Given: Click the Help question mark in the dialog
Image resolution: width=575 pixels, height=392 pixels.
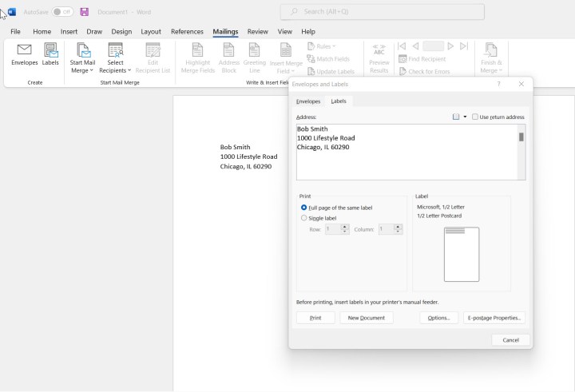Looking at the screenshot, I should pyautogui.click(x=499, y=83).
